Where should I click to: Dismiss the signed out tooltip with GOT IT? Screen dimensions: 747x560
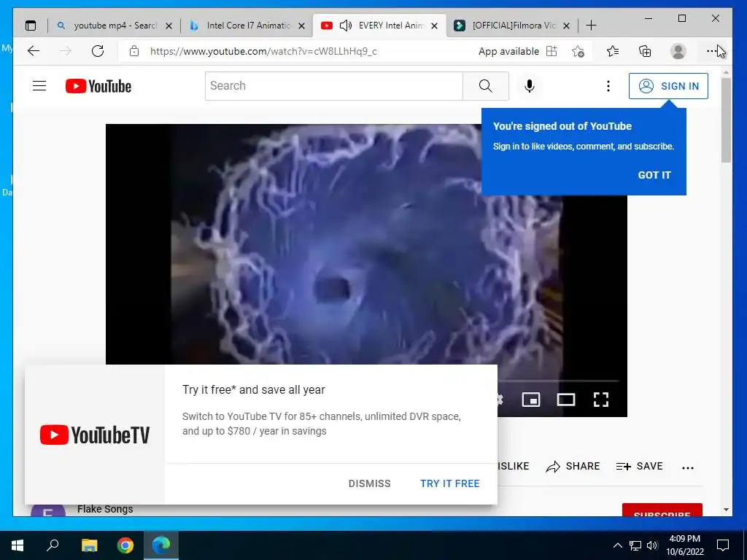(654, 175)
